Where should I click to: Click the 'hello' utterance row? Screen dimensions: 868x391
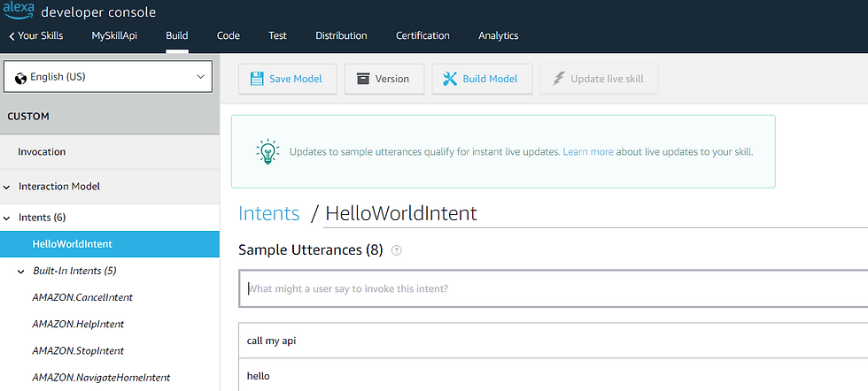(553, 376)
